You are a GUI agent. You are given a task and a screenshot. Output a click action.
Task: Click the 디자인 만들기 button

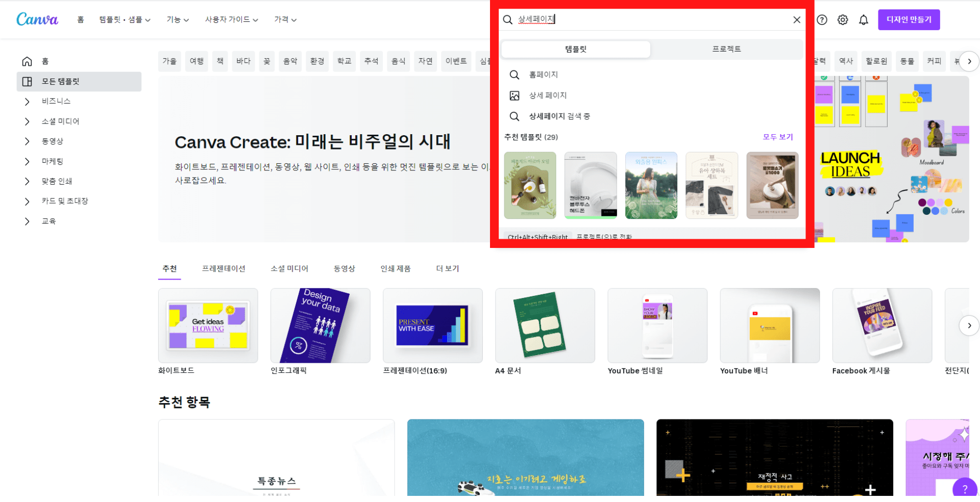[909, 20]
